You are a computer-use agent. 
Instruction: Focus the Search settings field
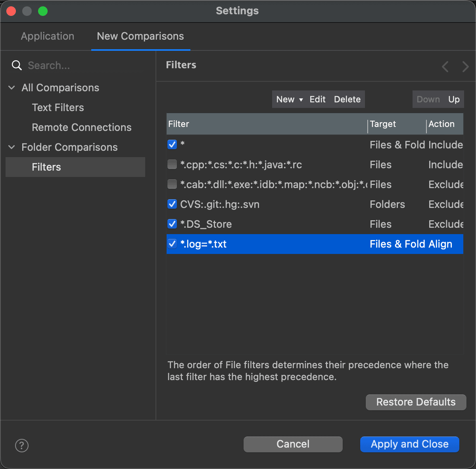point(83,65)
